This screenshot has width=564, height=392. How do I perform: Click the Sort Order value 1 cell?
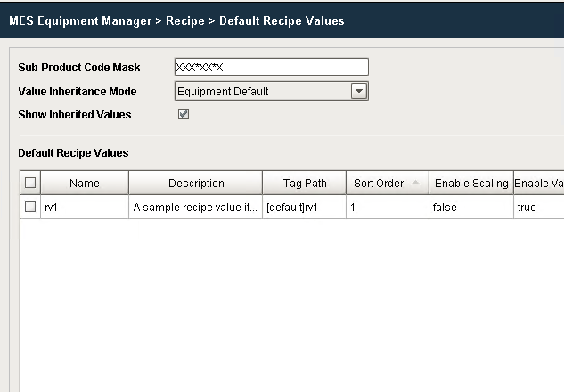tap(388, 208)
